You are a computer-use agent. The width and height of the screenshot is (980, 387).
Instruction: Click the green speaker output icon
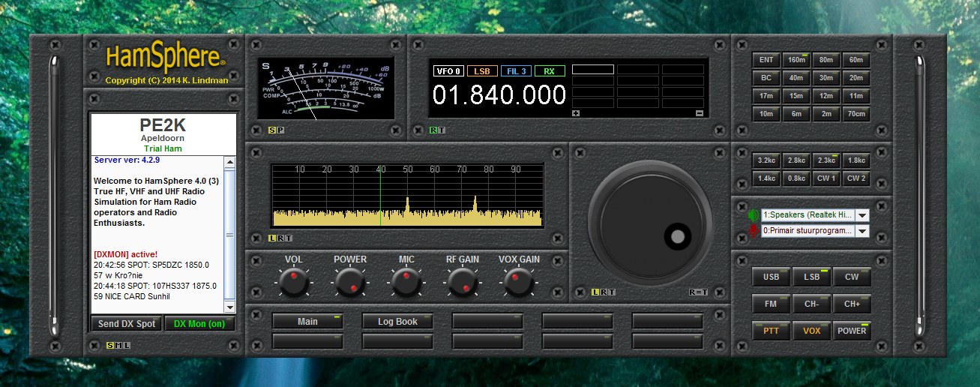[x=753, y=215]
